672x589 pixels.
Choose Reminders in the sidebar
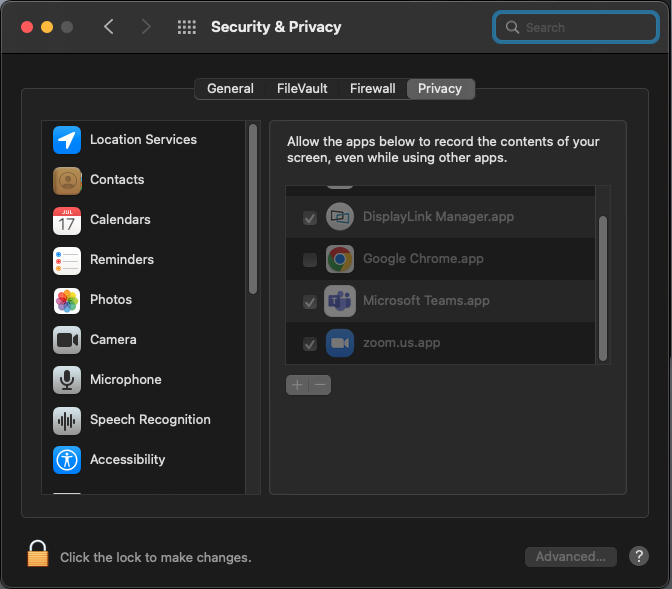pos(144,260)
